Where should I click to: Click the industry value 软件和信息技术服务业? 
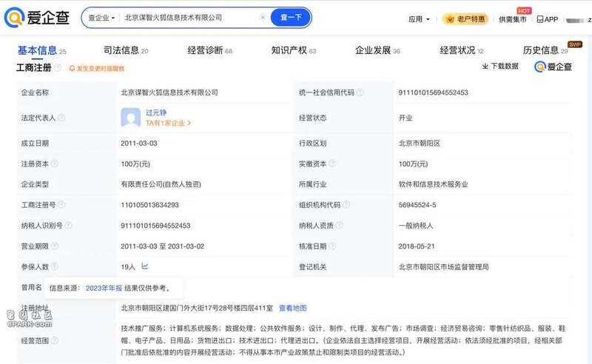[x=433, y=184]
